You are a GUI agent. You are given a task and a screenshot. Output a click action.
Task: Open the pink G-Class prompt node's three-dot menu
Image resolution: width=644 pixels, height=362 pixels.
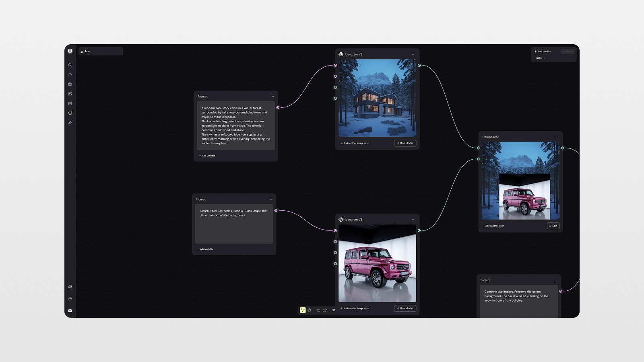click(x=270, y=200)
